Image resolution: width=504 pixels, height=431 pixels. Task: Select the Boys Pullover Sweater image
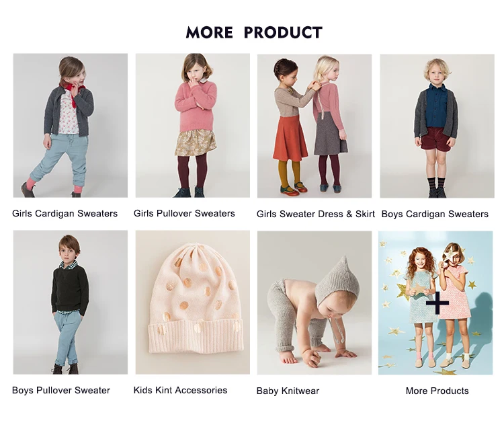(71, 303)
